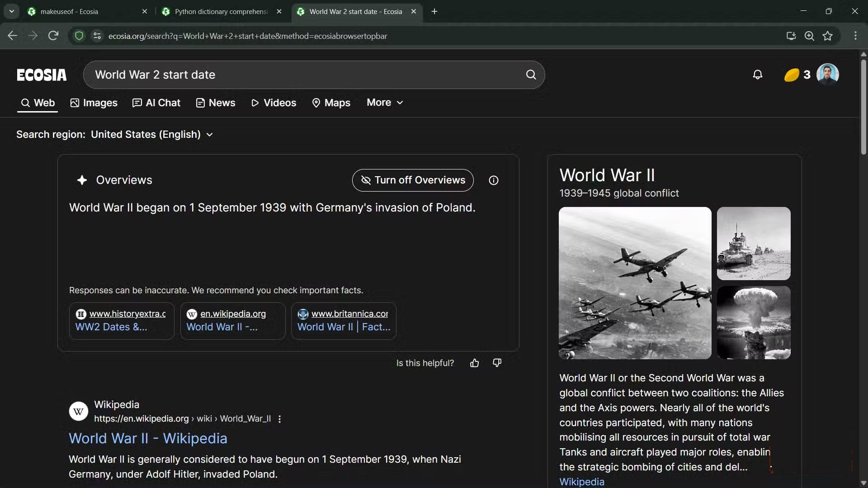Bookmark this page with the star icon

click(827, 36)
